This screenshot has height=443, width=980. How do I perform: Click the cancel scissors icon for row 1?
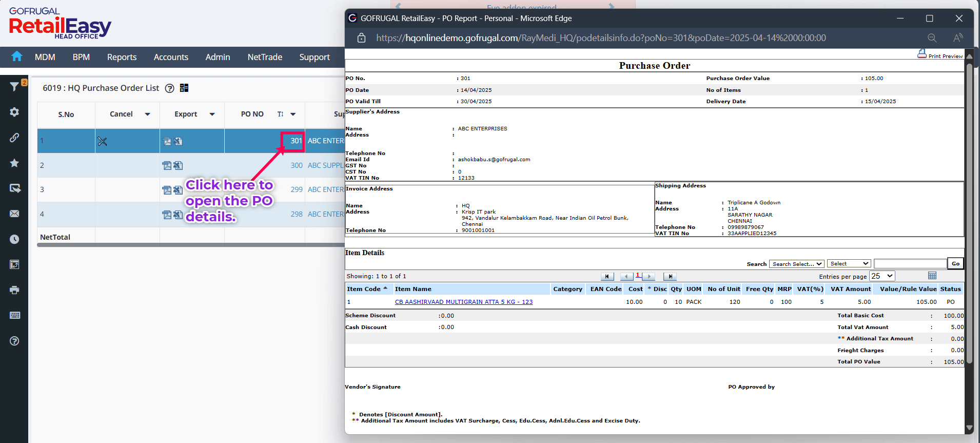pos(102,141)
